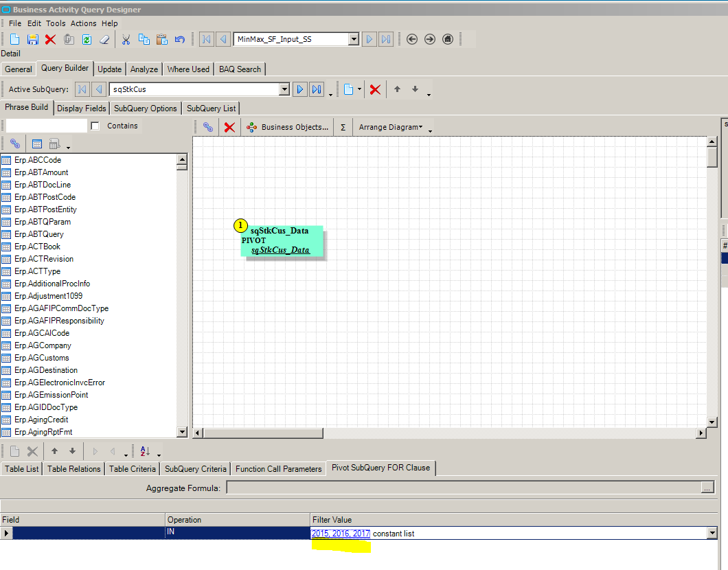Switch to the Table Criteria tab

(133, 469)
